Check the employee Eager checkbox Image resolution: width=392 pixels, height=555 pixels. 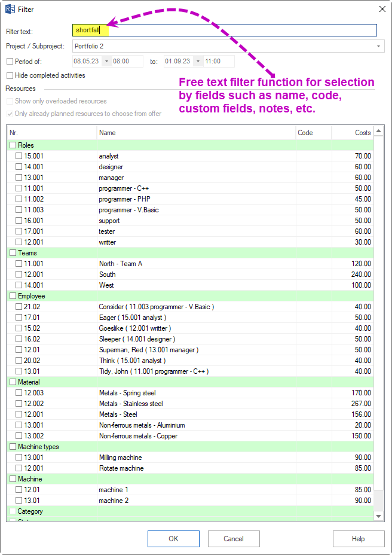[19, 318]
